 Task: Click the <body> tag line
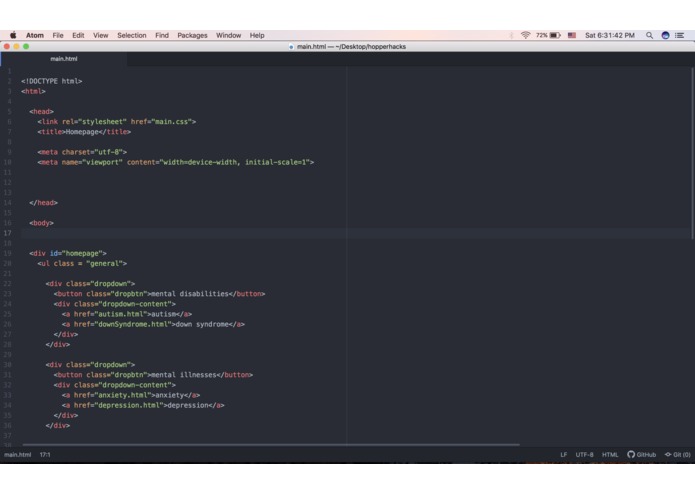[41, 223]
